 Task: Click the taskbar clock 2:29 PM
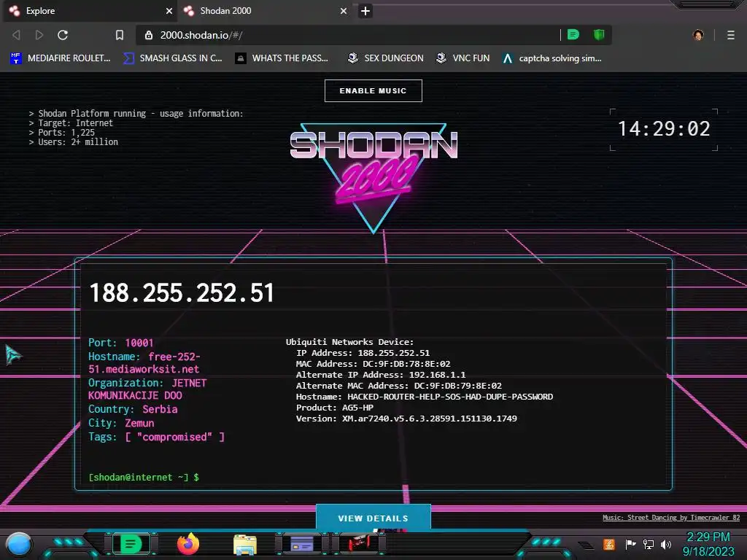708,544
